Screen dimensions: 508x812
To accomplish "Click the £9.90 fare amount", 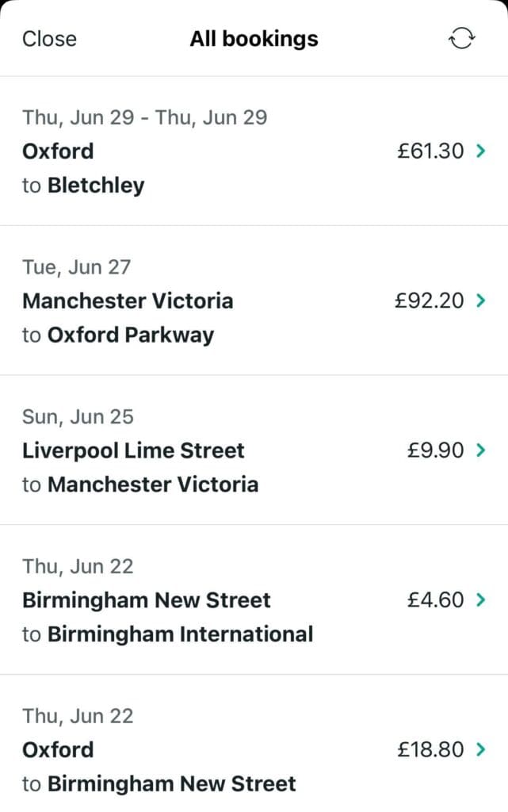I will tap(435, 450).
